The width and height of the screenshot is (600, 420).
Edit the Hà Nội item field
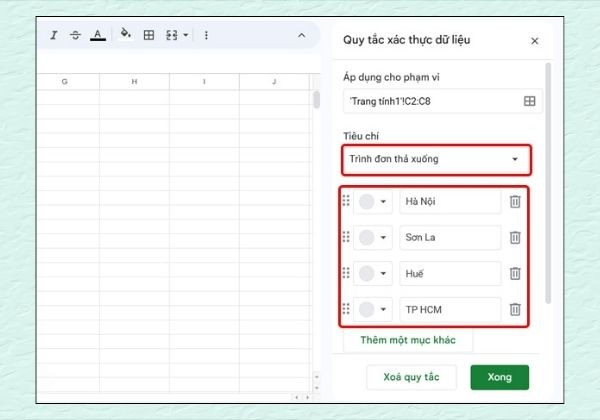click(x=450, y=202)
